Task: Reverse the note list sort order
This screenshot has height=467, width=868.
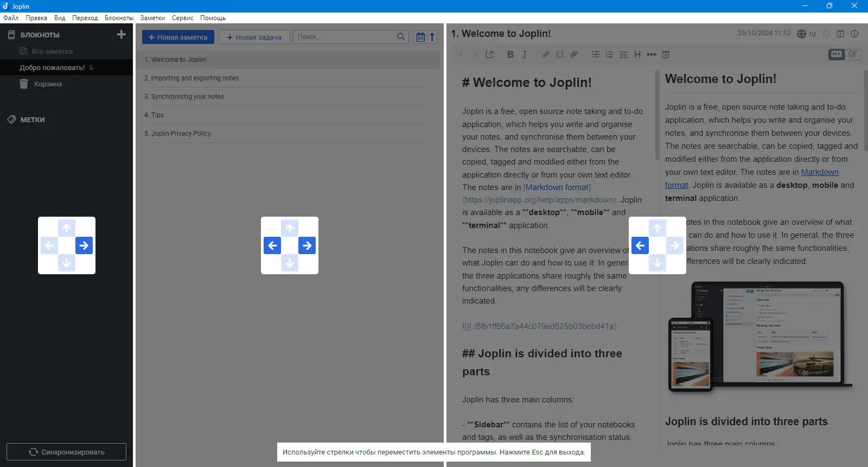Action: [432, 37]
